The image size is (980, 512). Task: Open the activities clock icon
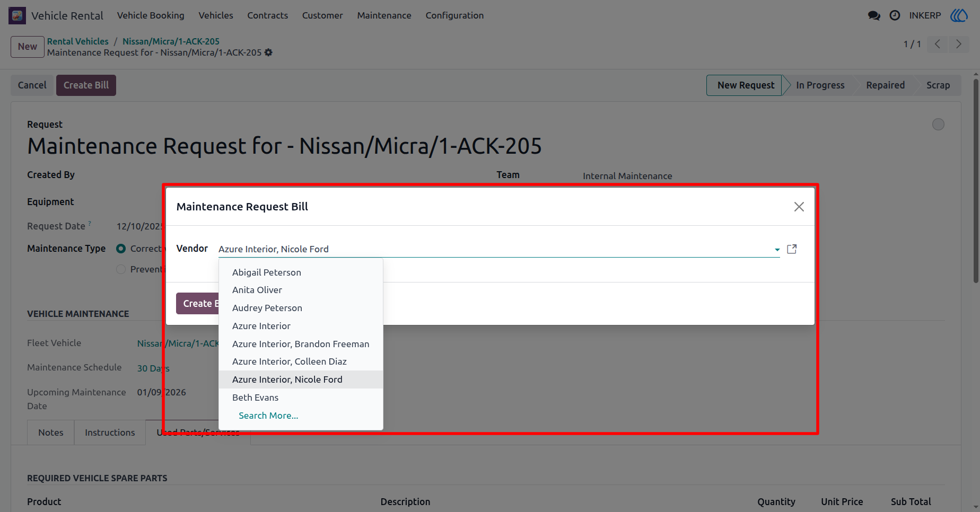click(x=895, y=15)
